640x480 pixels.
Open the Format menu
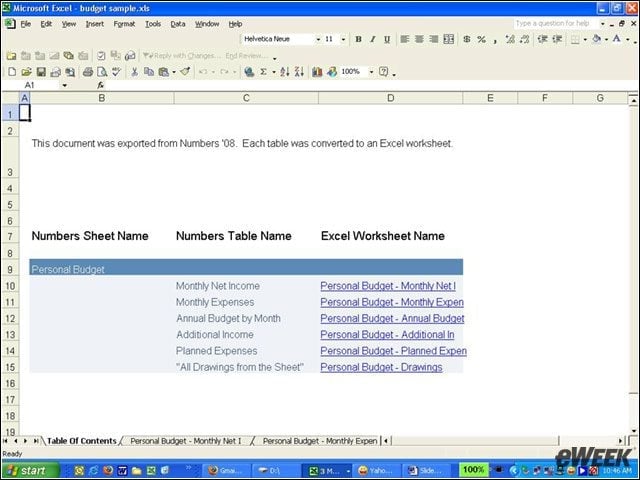point(124,24)
